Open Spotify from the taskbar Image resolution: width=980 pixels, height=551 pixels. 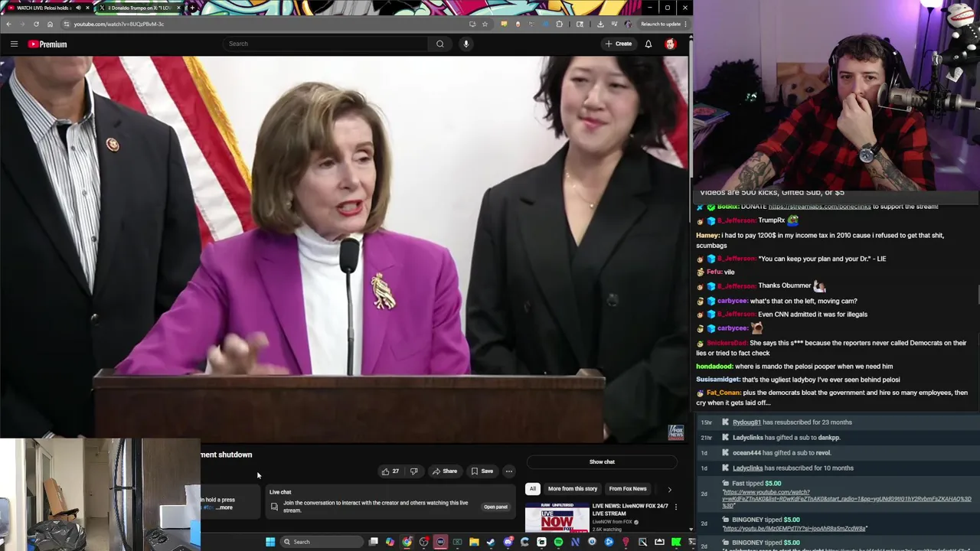click(x=558, y=542)
